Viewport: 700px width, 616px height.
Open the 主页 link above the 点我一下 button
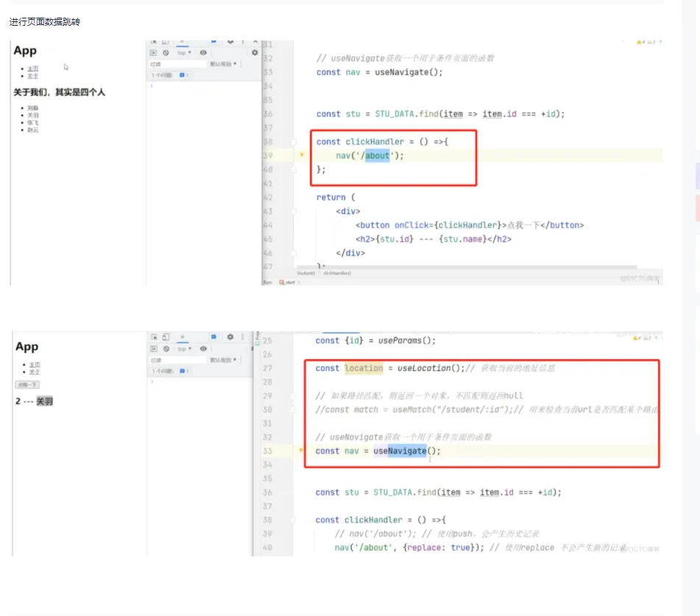coord(35,365)
